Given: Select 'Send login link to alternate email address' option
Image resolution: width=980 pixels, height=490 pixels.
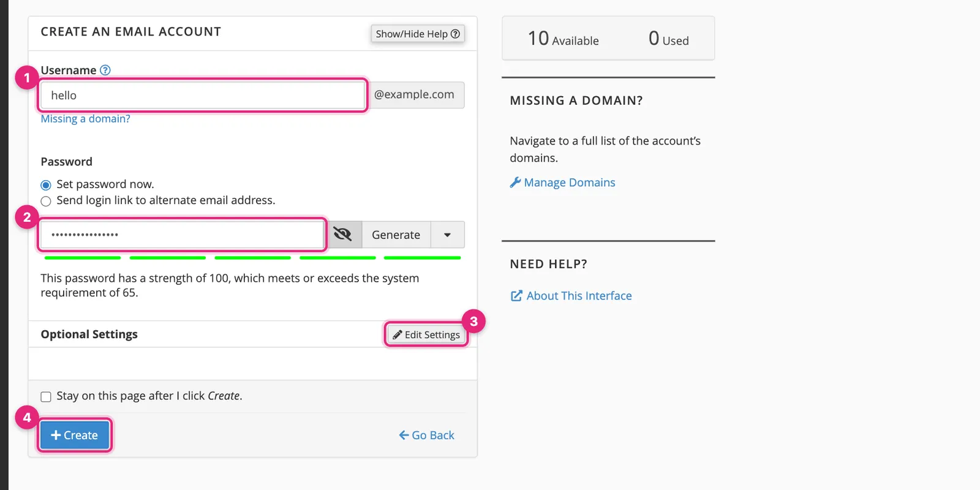Looking at the screenshot, I should 46,202.
